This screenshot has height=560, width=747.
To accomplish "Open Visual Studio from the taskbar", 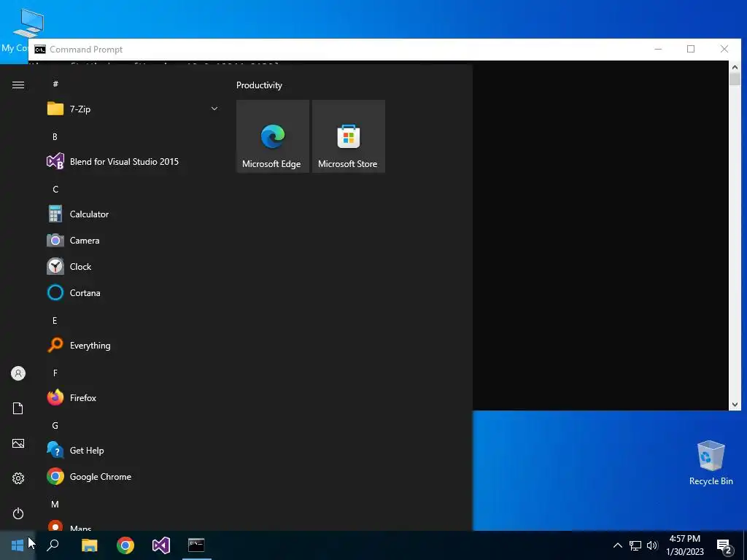I will point(161,545).
